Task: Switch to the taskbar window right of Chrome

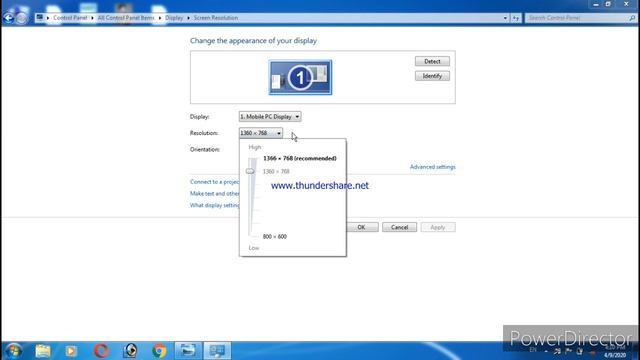Action: pyautogui.click(x=188, y=351)
